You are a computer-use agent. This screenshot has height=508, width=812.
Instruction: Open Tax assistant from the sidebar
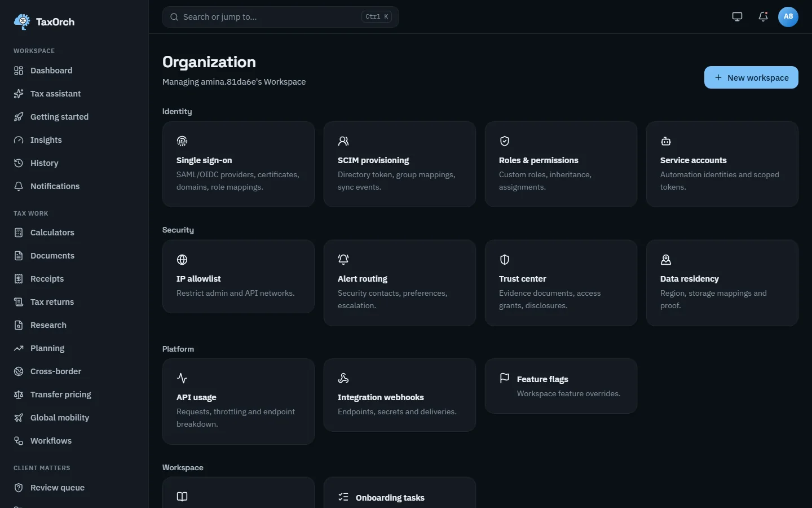(x=74, y=94)
